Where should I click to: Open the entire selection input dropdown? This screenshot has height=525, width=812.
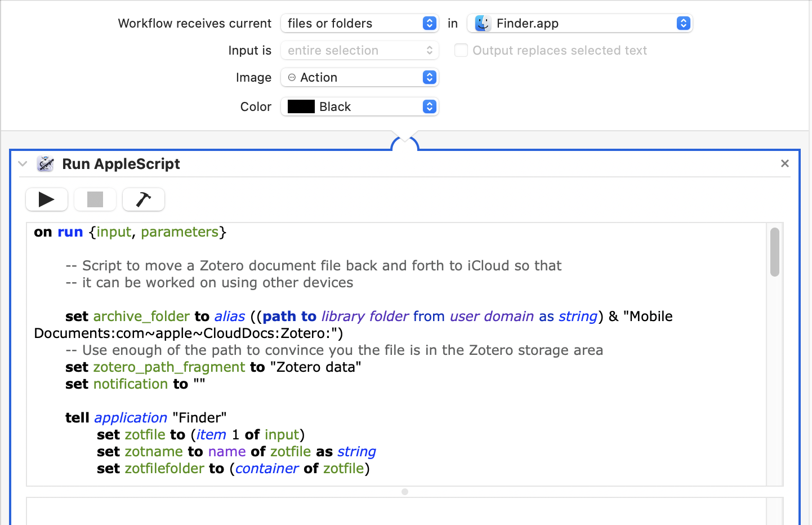[x=359, y=50]
